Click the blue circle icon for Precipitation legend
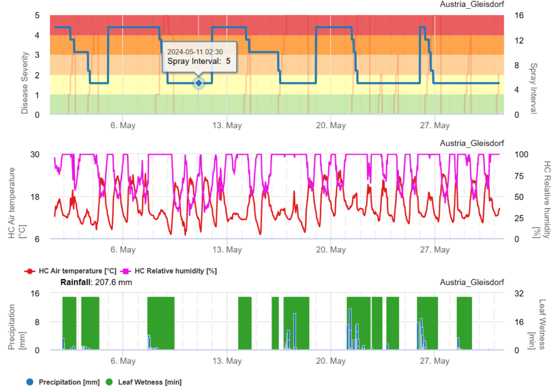Image resolution: width=558 pixels, height=392 pixels. pyautogui.click(x=29, y=382)
